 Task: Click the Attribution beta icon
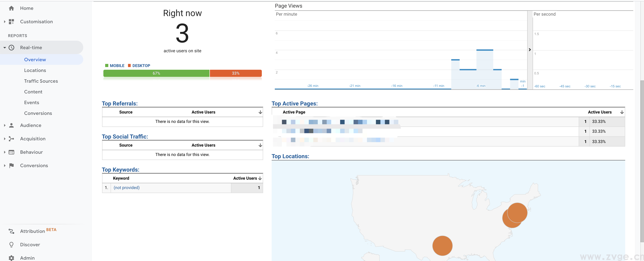coord(11,231)
